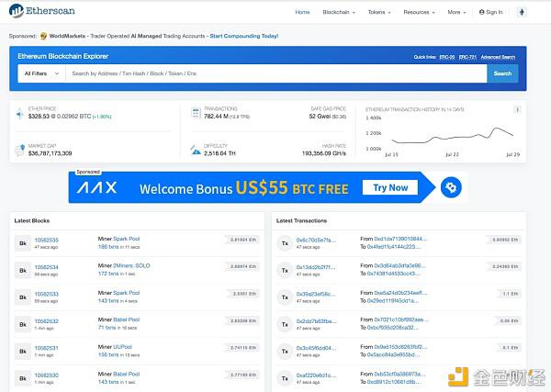Open sender address 0x7021c10bf992aee

pyautogui.click(x=401, y=319)
